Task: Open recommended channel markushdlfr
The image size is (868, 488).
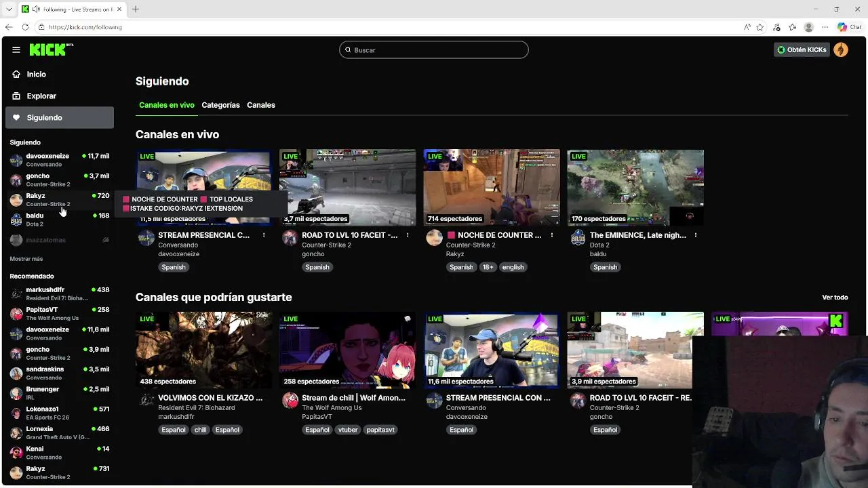Action: click(60, 293)
